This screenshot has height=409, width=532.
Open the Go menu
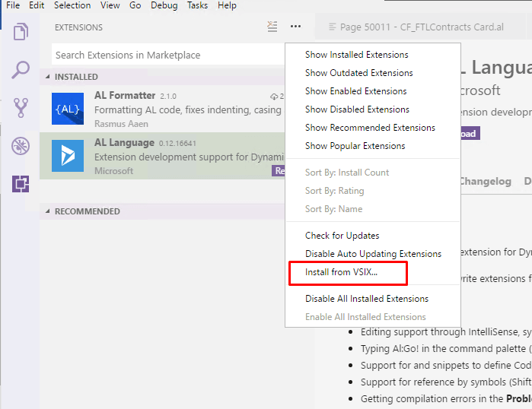(135, 5)
